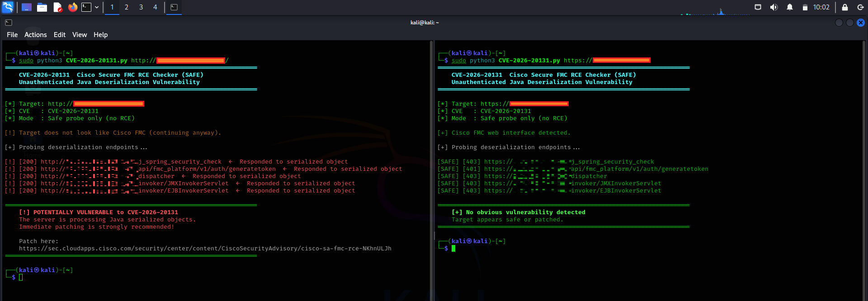This screenshot has height=301, width=868.
Task: Open the File menu
Action: pos(12,35)
